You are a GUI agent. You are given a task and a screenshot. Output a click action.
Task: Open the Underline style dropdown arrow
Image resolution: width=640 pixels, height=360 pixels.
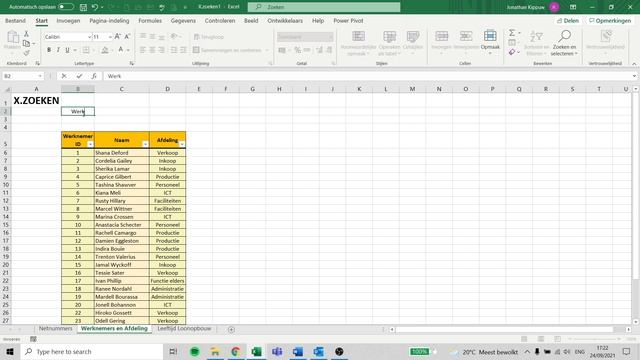(75, 50)
